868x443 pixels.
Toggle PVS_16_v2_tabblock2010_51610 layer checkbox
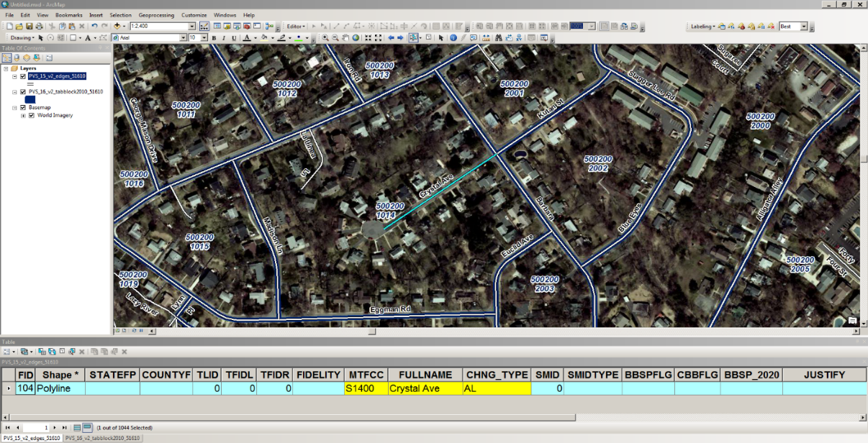(x=23, y=92)
